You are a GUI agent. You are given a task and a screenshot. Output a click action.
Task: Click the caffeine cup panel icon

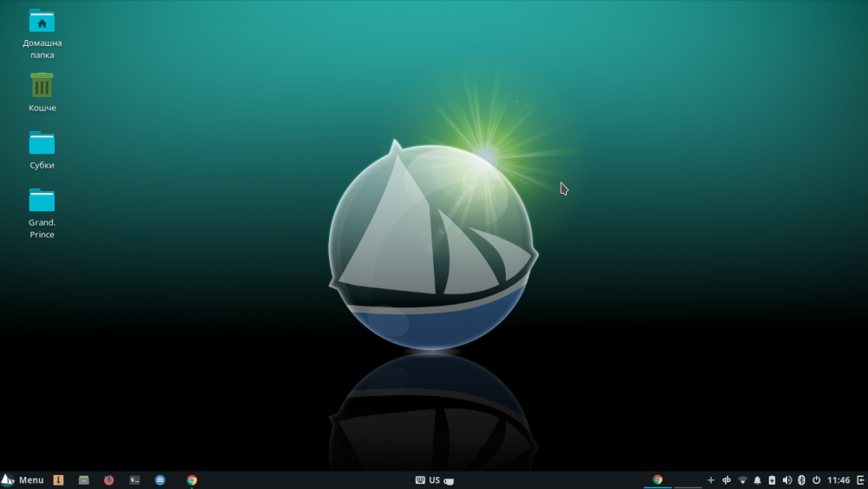pyautogui.click(x=449, y=480)
